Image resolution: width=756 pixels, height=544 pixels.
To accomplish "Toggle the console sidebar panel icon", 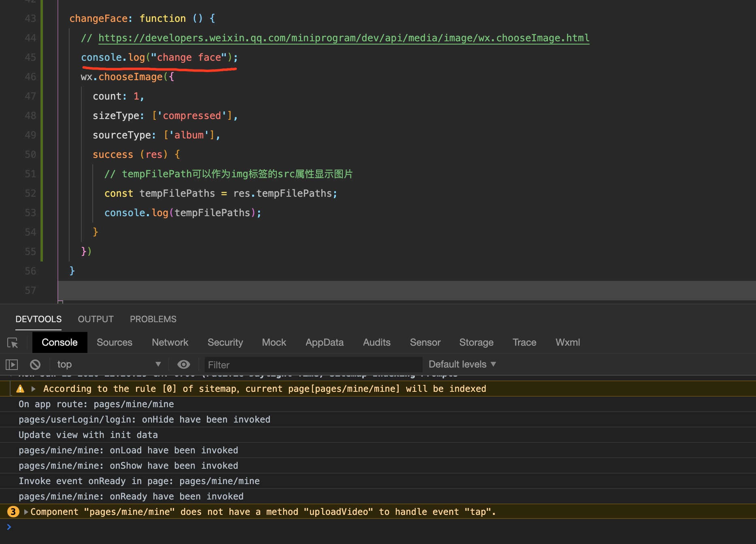I will 12,365.
